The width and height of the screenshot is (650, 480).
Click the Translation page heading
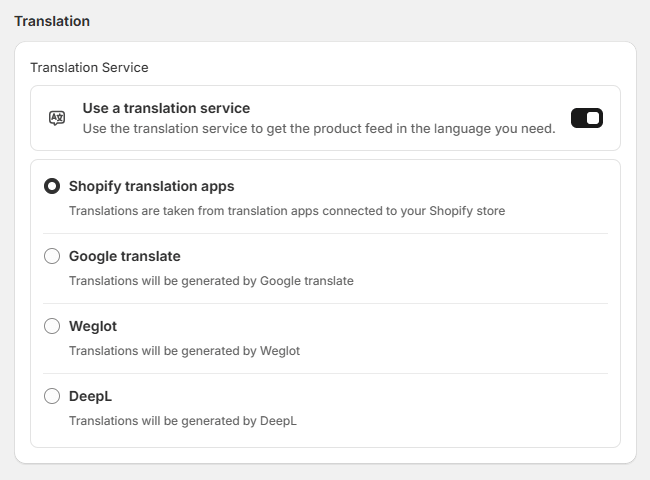point(52,21)
